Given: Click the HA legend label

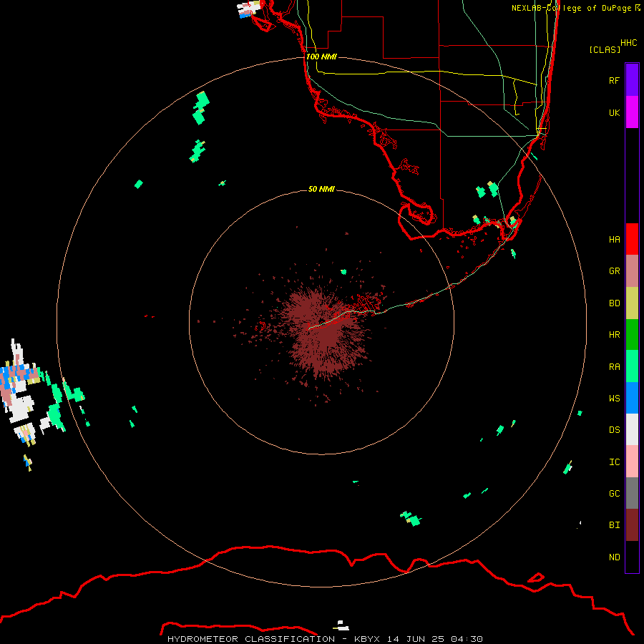Looking at the screenshot, I should [x=614, y=239].
